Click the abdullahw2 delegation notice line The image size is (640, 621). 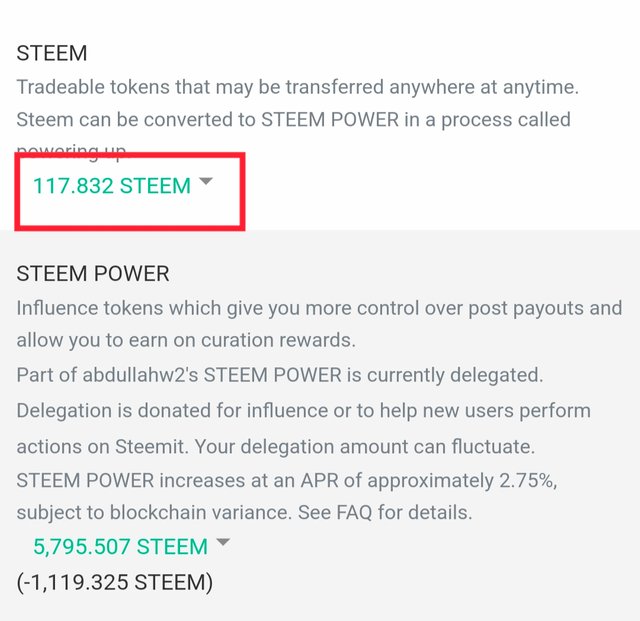tap(279, 376)
